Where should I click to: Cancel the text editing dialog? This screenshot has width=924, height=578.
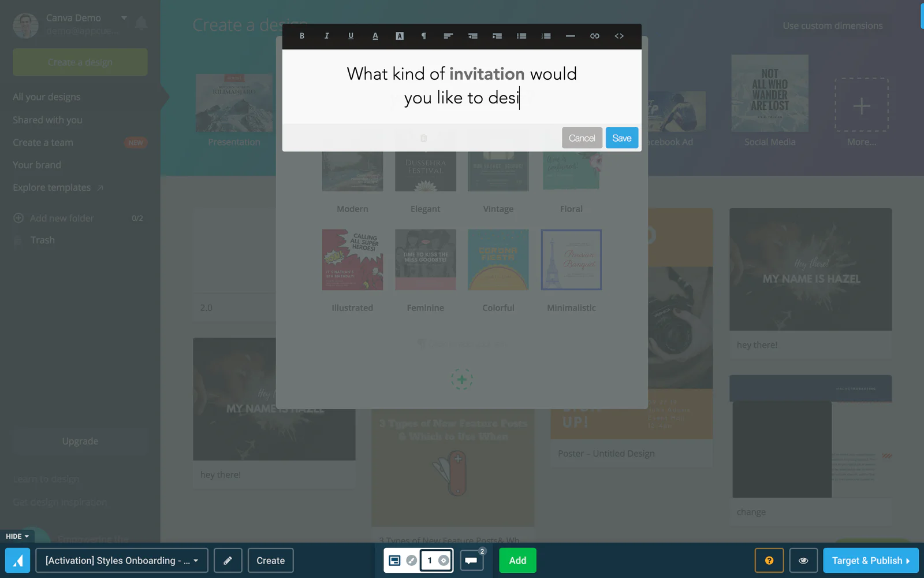(x=582, y=138)
